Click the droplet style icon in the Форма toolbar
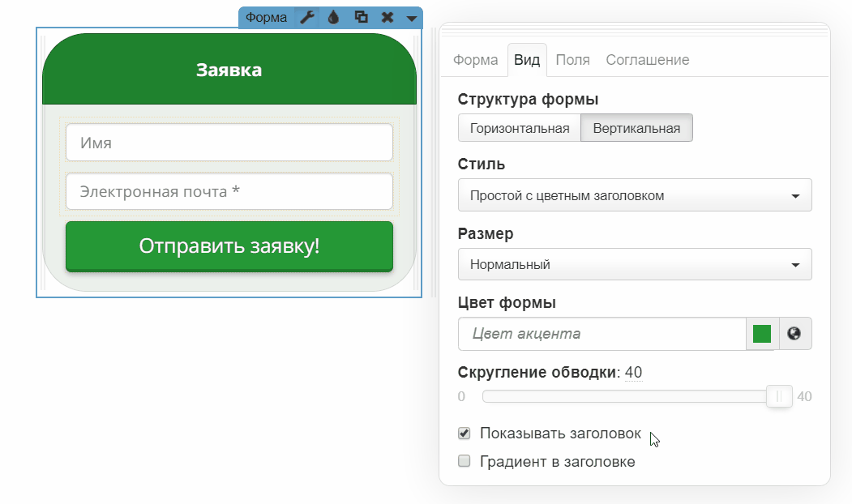 (333, 17)
